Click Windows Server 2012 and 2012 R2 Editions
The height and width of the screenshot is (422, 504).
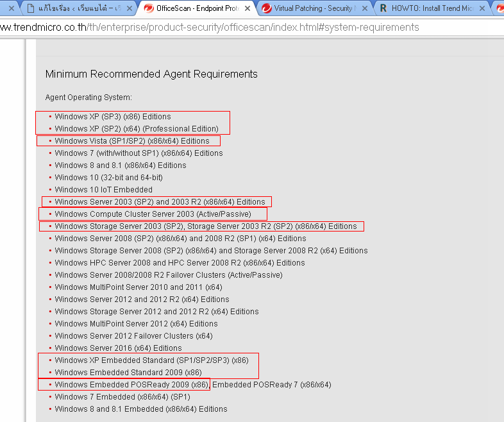(142, 300)
